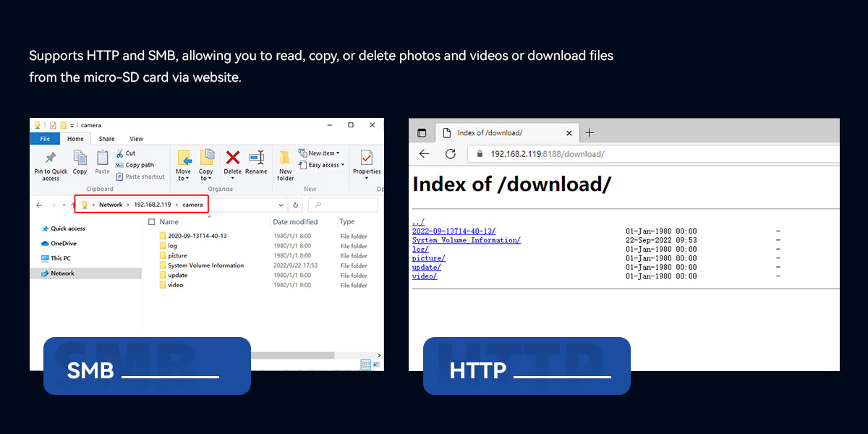Open Properties from the ribbon
Screen dimensions: 868x434
point(367,158)
